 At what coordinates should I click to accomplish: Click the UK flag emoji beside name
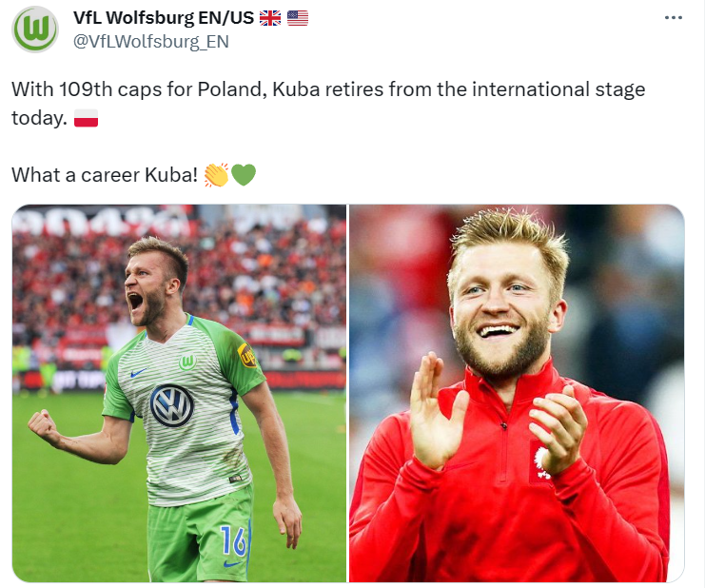270,18
